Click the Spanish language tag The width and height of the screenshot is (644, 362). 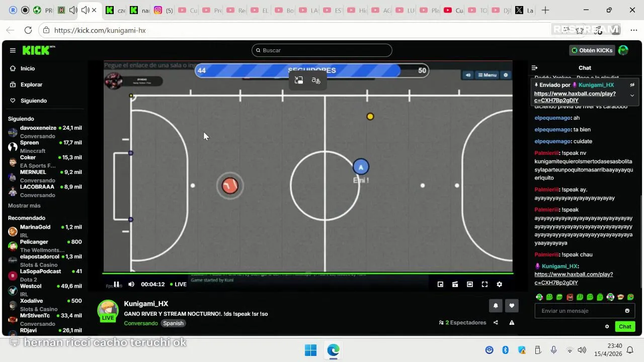point(173,323)
